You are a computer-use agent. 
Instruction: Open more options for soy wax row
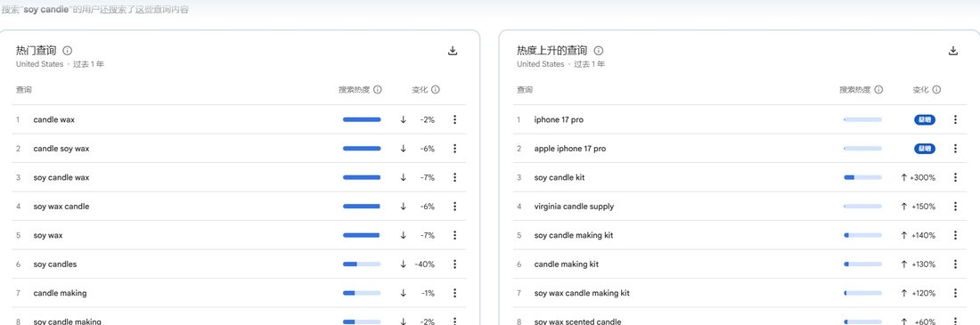click(454, 236)
